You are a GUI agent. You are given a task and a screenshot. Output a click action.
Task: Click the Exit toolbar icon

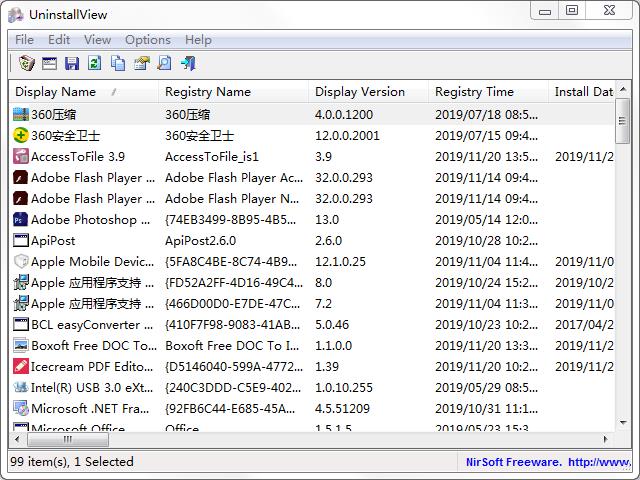187,63
